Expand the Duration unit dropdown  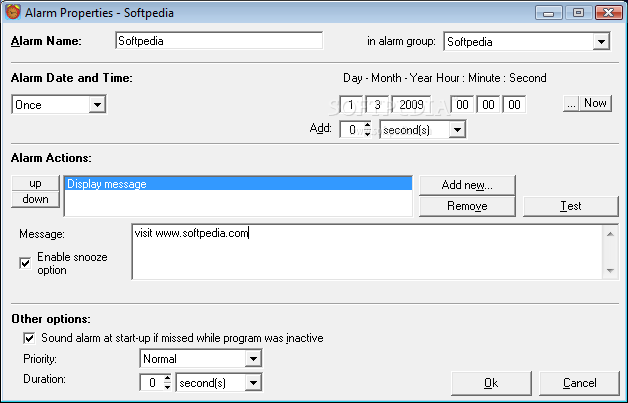(253, 383)
